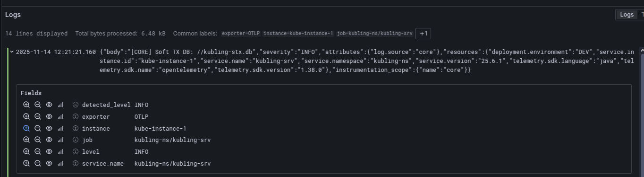Click the instance=kube-instance-1 common label
This screenshot has height=177, width=644.
point(298,34)
